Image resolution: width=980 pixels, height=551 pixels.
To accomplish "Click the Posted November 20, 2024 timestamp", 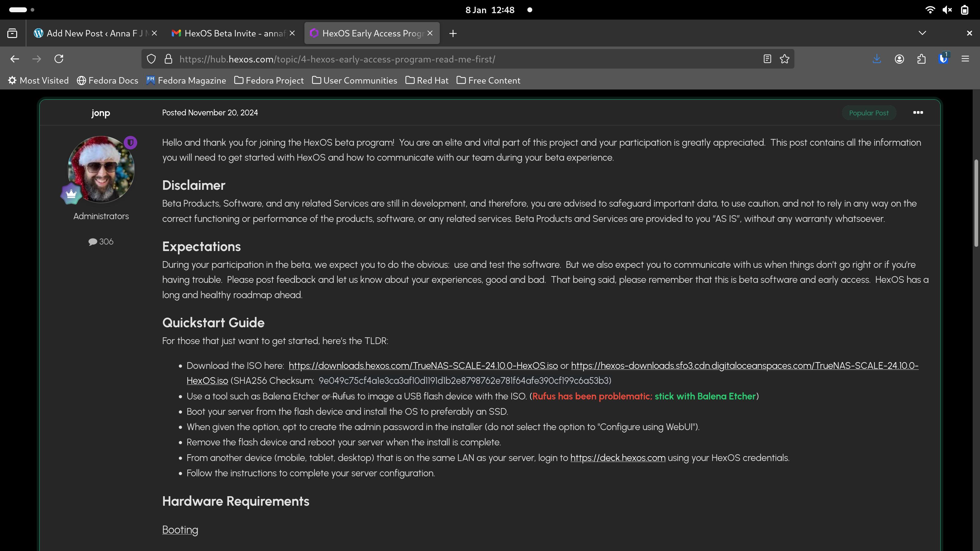I will (x=210, y=113).
